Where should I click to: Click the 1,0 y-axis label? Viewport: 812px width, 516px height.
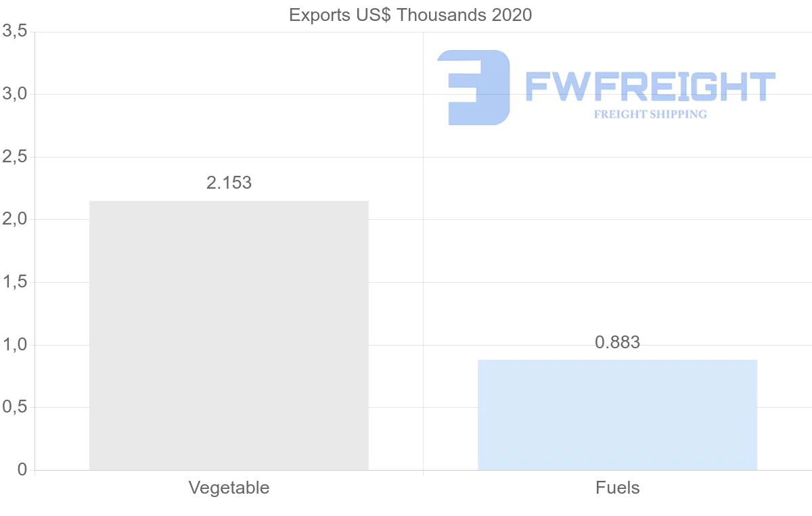[x=14, y=345]
